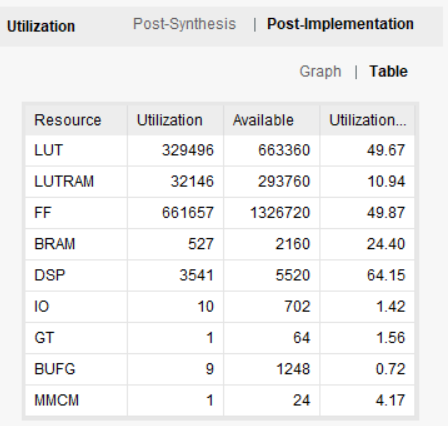This screenshot has height=426, width=448.
Task: Select the DSP resource row
Action: click(220, 275)
